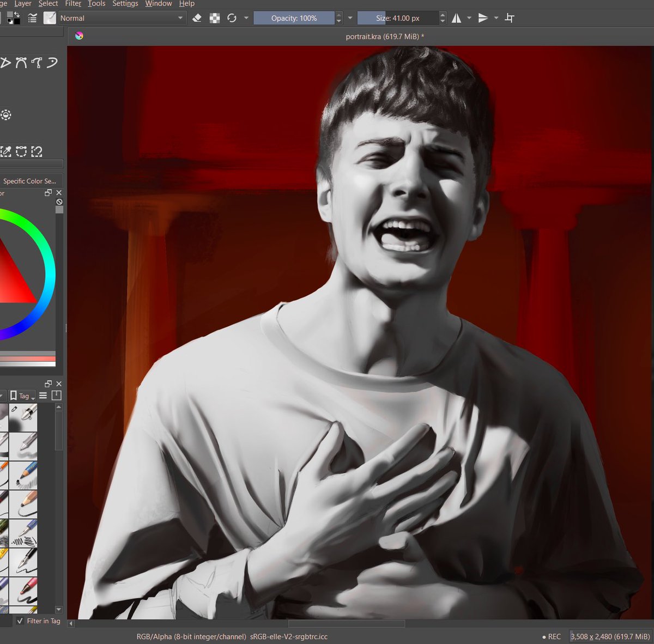Choose the ballpoint pen scribble preset
The width and height of the screenshot is (654, 644).
[x=23, y=533]
